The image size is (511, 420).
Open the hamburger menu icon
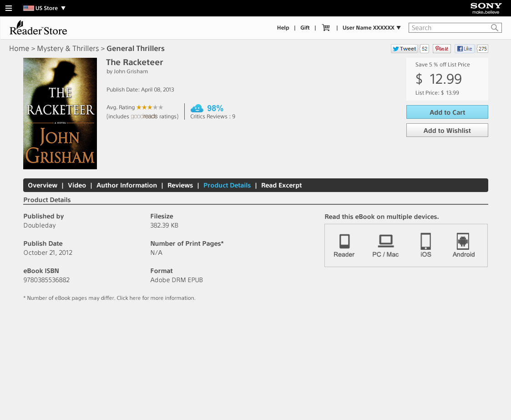pyautogui.click(x=9, y=8)
